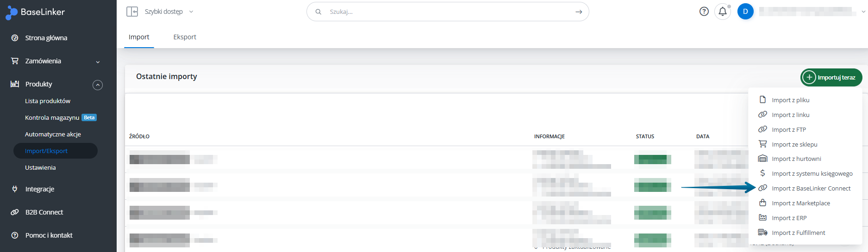This screenshot has width=868, height=252.
Task: Click the factory icon for Import z ERP
Action: [762, 217]
